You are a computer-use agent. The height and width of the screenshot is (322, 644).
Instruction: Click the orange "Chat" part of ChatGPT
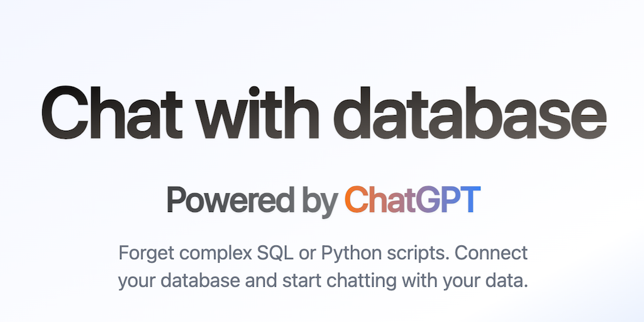tap(375, 200)
